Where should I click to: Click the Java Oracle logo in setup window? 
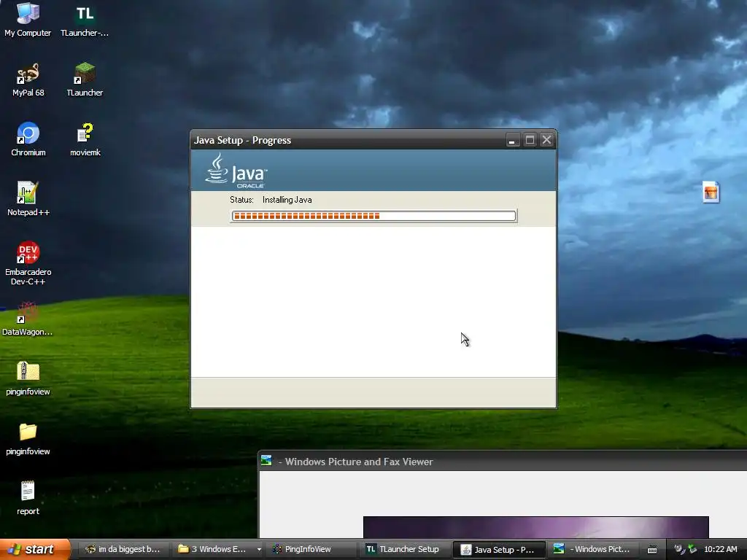(x=236, y=171)
